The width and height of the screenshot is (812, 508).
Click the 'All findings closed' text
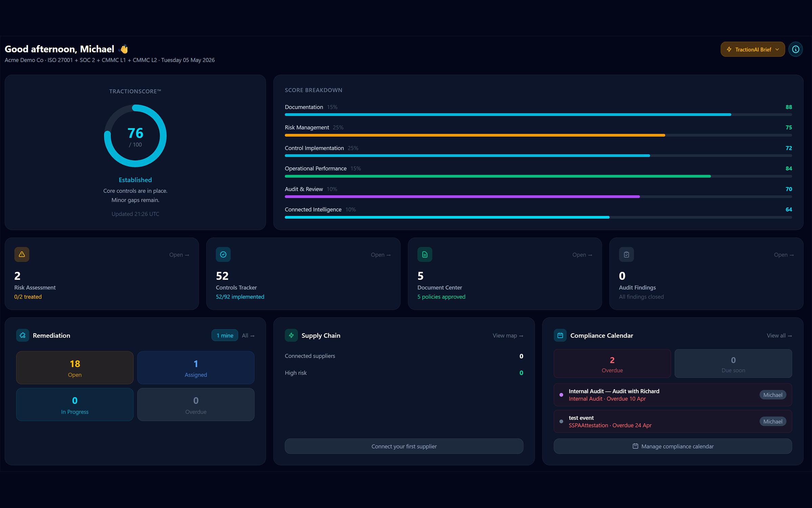pos(641,297)
